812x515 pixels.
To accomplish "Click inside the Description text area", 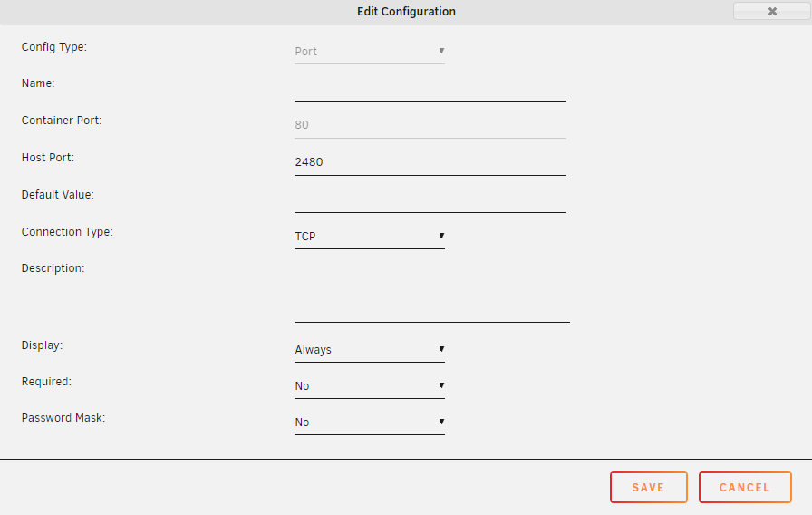I will point(431,292).
